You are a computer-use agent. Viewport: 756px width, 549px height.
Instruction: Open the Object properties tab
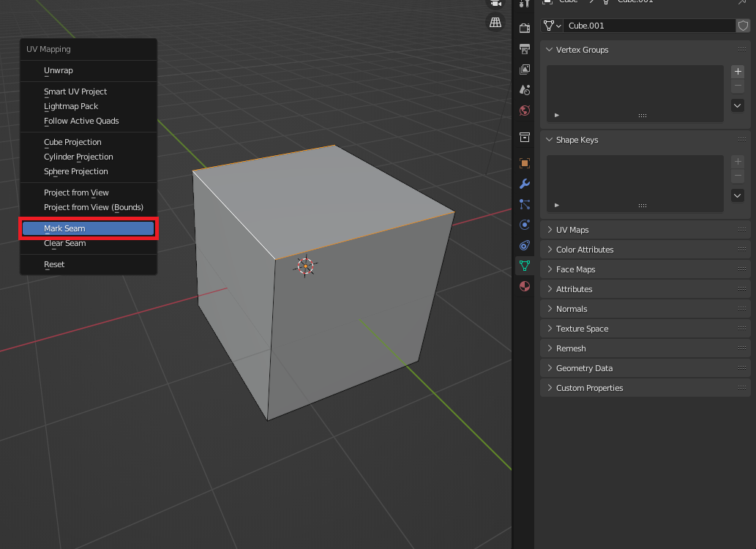point(524,163)
